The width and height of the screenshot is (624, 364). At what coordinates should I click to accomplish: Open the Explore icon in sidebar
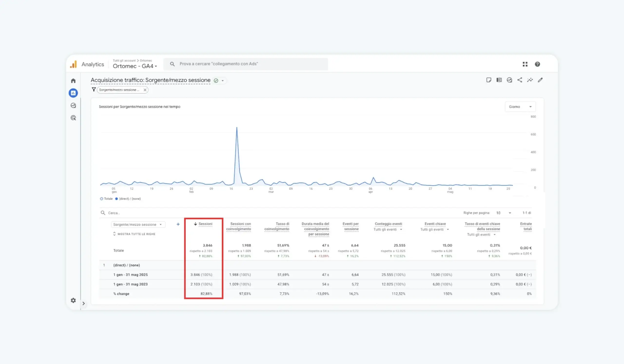coord(73,106)
